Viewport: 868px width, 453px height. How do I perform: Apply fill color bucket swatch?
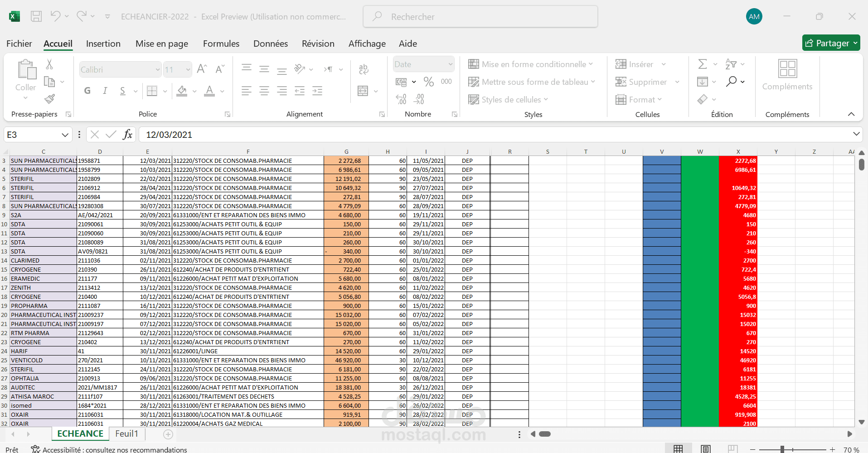coord(182,91)
